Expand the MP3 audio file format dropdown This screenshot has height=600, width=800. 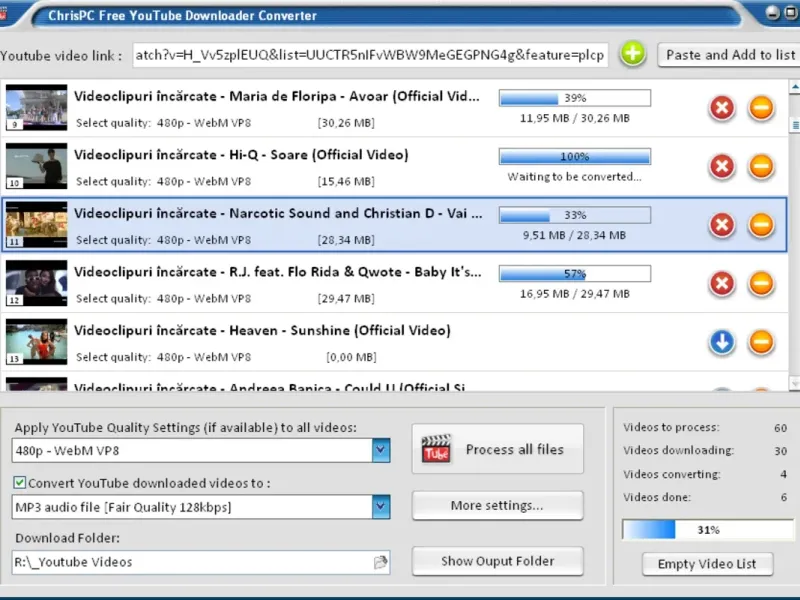[x=381, y=507]
